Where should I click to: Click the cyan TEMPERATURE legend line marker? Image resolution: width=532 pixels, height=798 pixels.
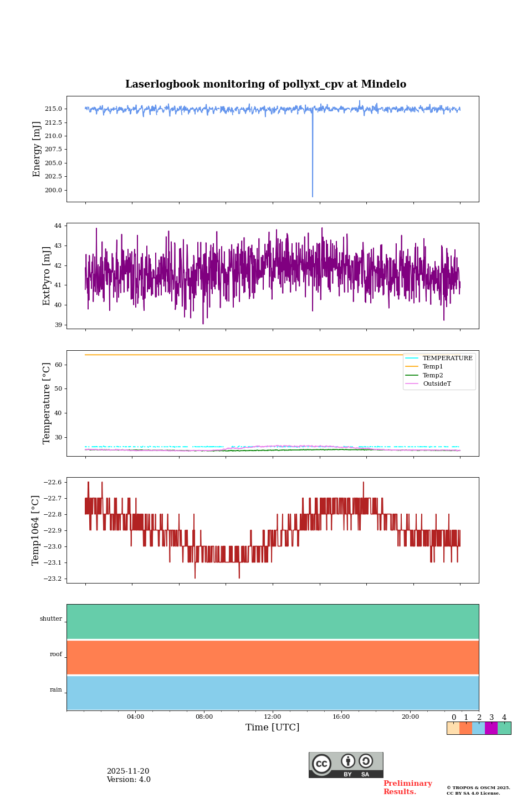pos(412,359)
